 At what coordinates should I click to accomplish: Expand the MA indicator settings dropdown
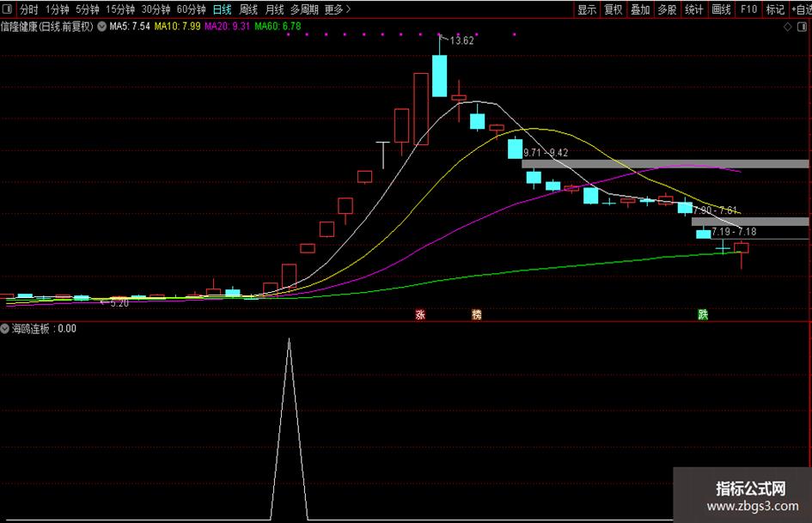pyautogui.click(x=102, y=27)
